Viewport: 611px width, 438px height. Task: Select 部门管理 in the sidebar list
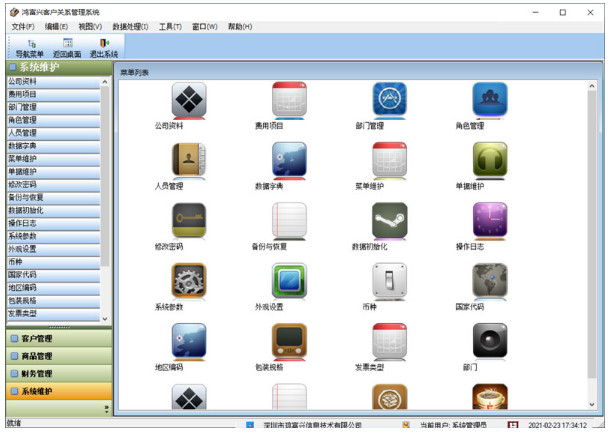tap(53, 107)
